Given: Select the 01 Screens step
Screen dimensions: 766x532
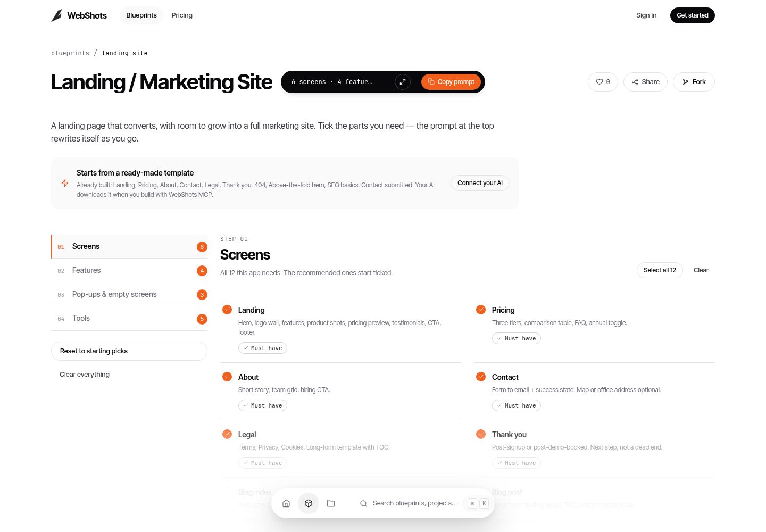Looking at the screenshot, I should coord(129,246).
